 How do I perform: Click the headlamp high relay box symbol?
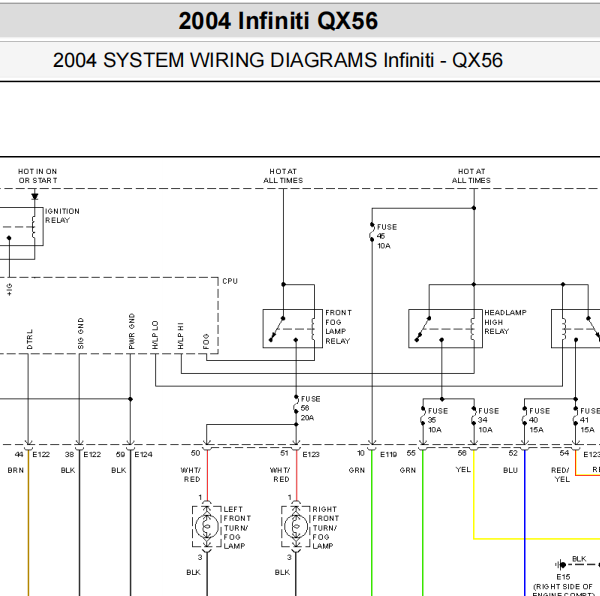click(x=445, y=329)
